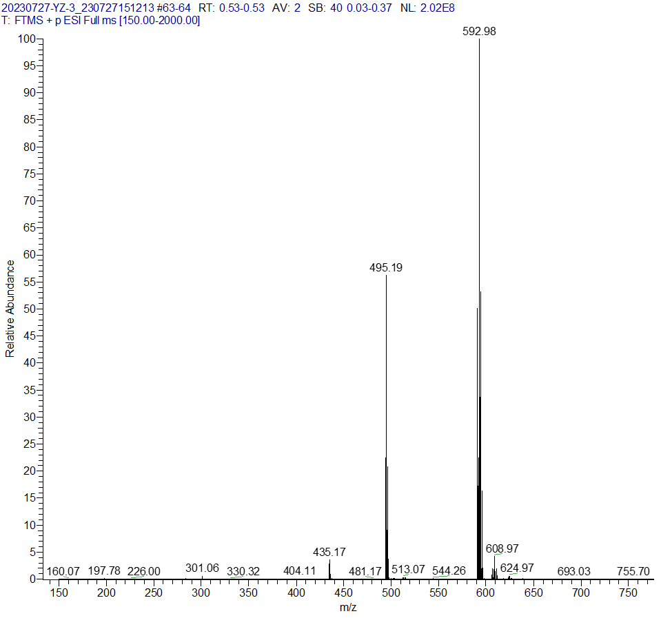
Task: Click the 75 tick label on the y-axis
Action: (x=30, y=174)
